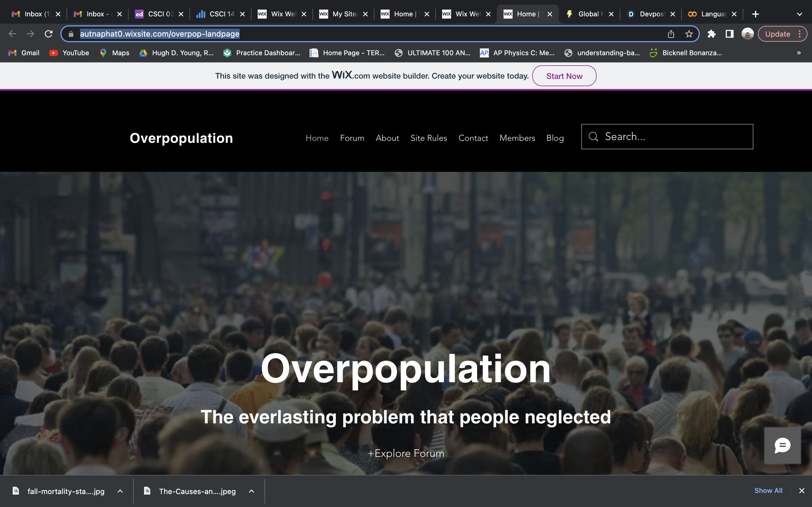The image size is (812, 507).
Task: Open the Forum menu item
Action: coord(352,138)
